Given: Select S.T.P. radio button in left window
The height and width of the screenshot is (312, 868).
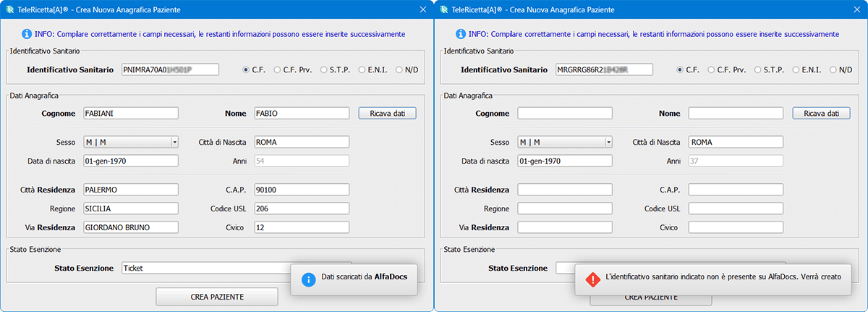Looking at the screenshot, I should (324, 69).
